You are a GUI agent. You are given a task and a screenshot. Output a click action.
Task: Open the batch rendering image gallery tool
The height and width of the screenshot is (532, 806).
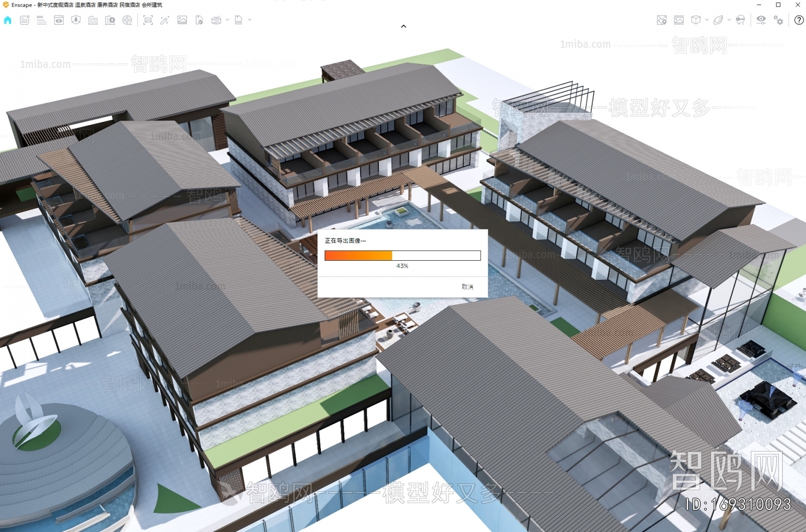(x=182, y=20)
